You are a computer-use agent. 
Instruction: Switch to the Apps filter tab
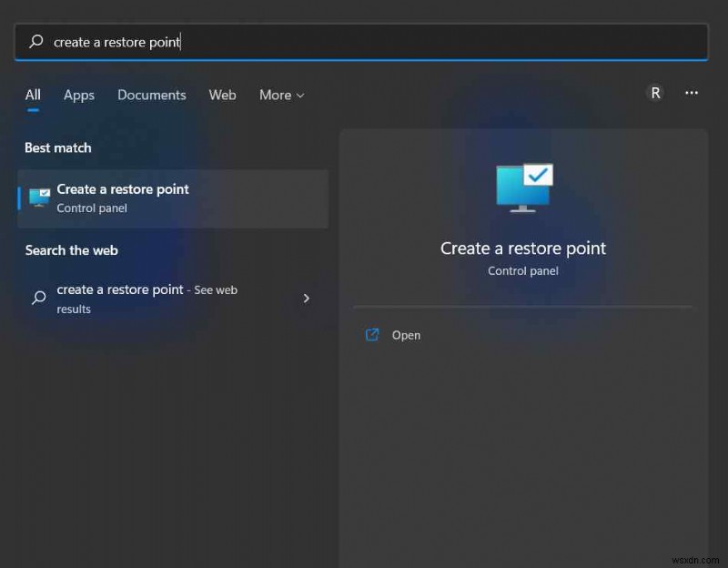[78, 95]
